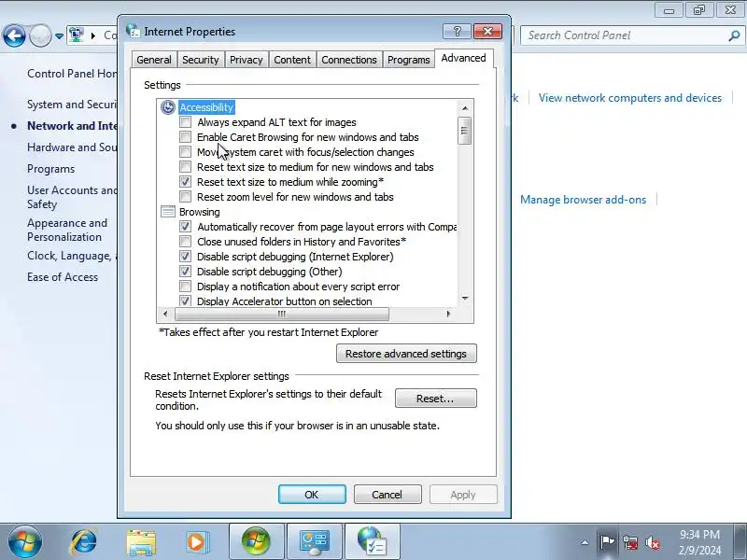Switch to Control Panel taskbar button
The height and width of the screenshot is (560, 747).
coord(314,541)
